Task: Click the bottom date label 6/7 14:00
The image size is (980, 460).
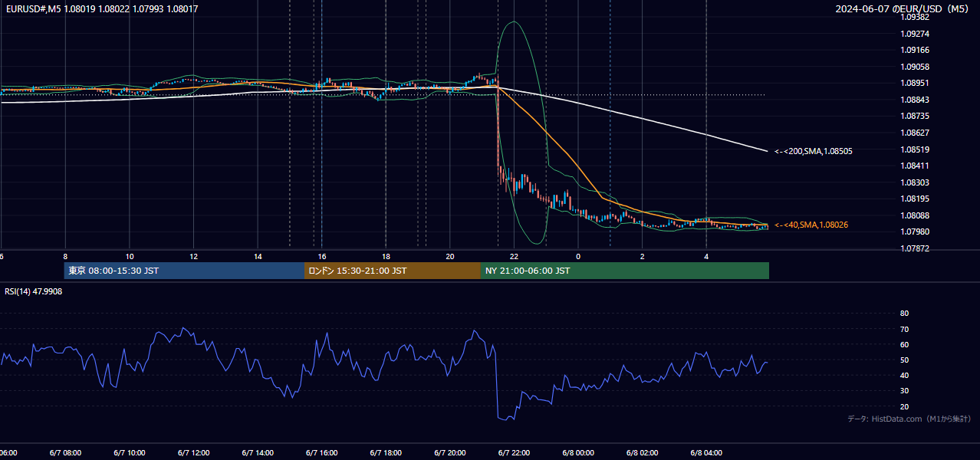Action: coord(258,453)
